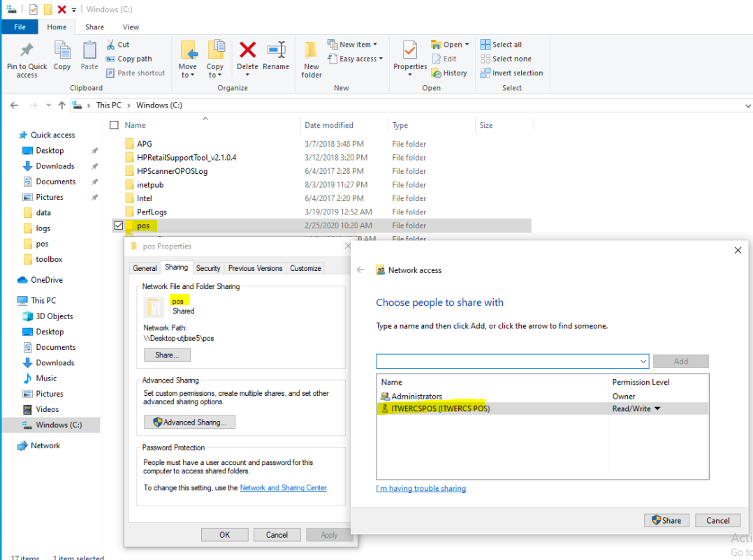Check the checkbox beside the Name column header
The height and width of the screenshot is (560, 753).
[x=114, y=124]
